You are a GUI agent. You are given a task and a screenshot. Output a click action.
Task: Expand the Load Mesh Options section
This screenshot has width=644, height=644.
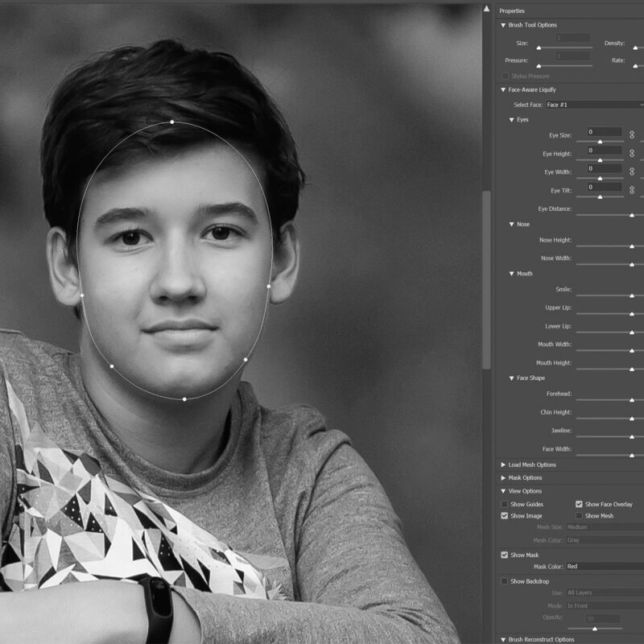coord(502,465)
